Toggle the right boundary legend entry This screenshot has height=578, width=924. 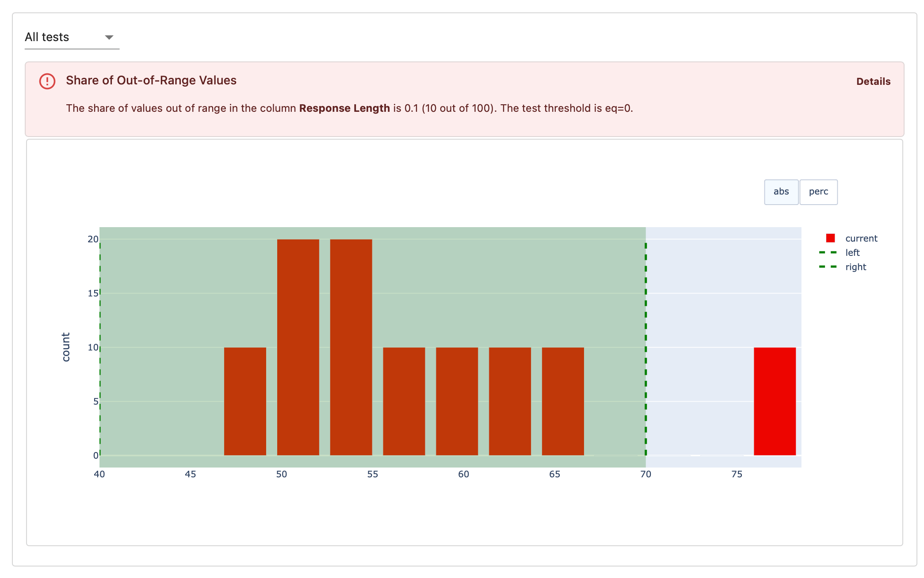[x=855, y=267]
